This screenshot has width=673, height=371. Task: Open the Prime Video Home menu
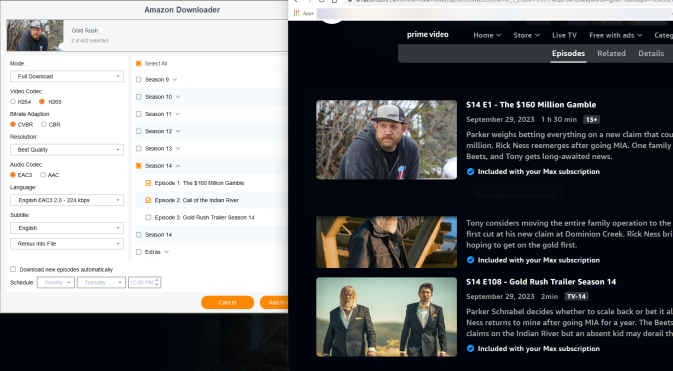click(x=487, y=36)
